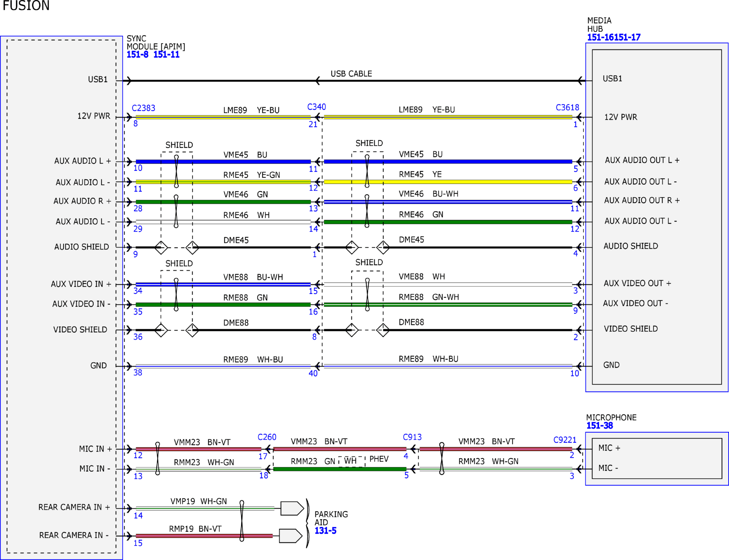
Task: Click pin number 21 at connector C340
Action: coord(313,125)
